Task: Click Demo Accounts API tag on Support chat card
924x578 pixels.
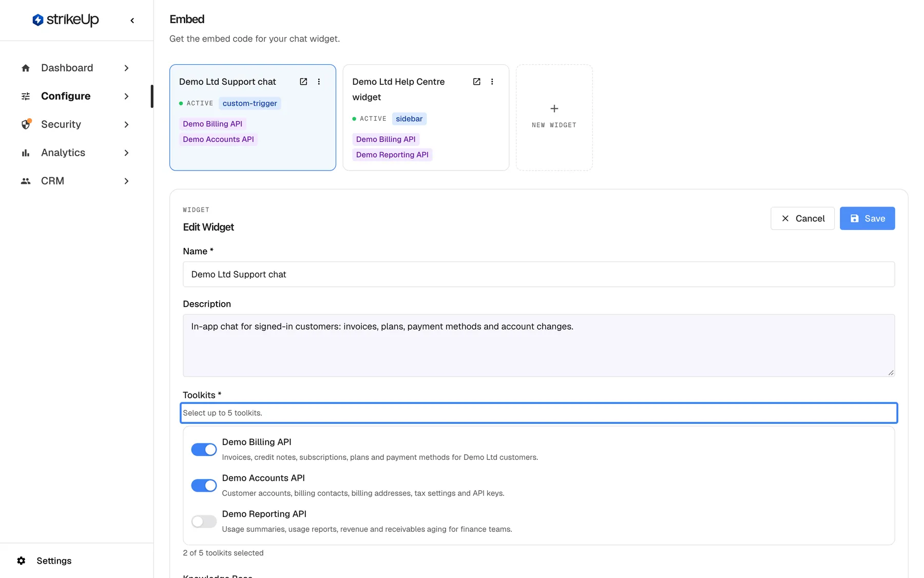Action: pos(218,139)
